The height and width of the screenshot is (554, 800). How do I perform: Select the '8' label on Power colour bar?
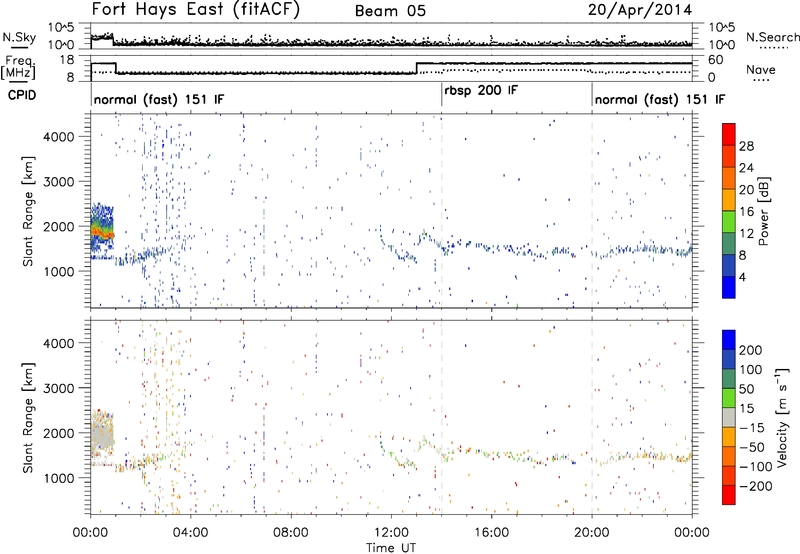point(742,255)
